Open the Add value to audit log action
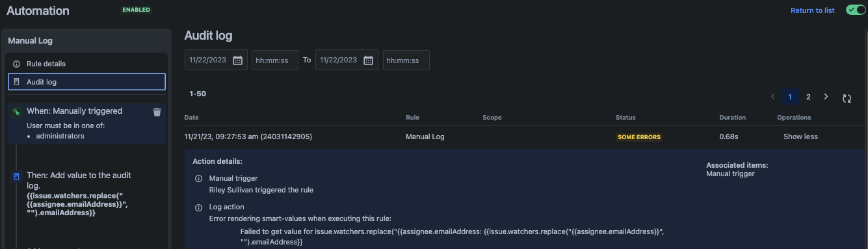Image resolution: width=868 pixels, height=249 pixels. pyautogui.click(x=79, y=194)
